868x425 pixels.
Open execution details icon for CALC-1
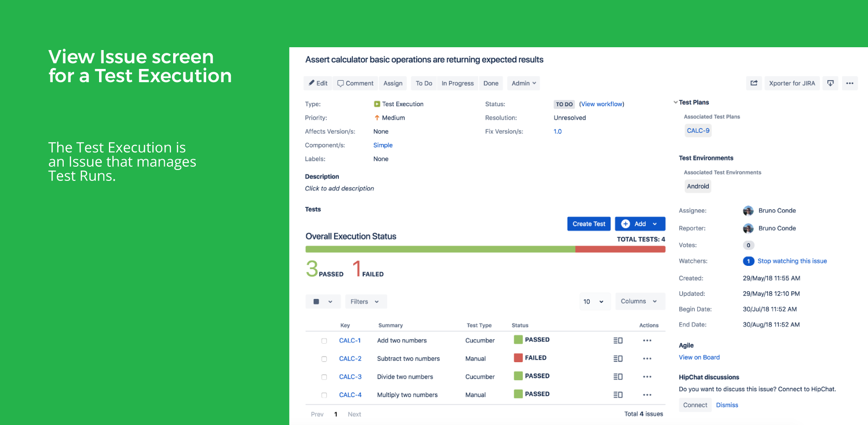point(618,340)
